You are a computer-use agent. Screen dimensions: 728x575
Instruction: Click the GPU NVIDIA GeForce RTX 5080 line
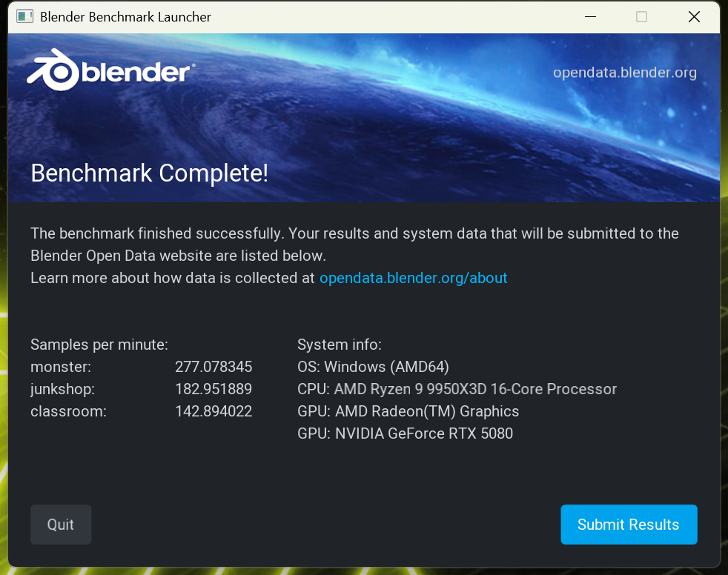[406, 434]
